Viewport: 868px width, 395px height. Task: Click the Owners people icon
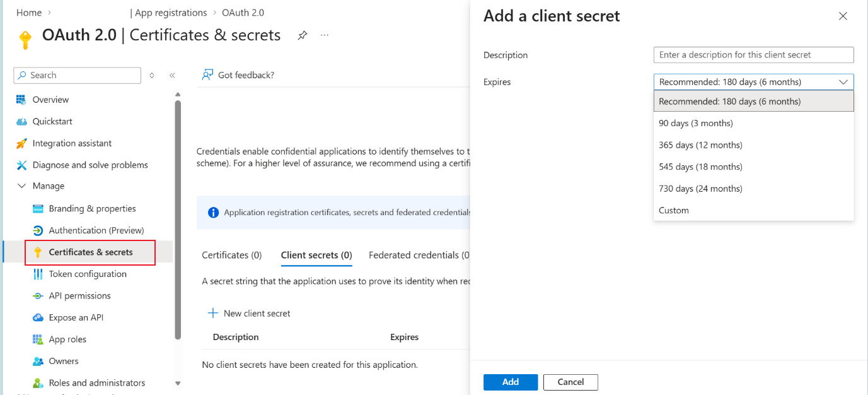click(38, 361)
